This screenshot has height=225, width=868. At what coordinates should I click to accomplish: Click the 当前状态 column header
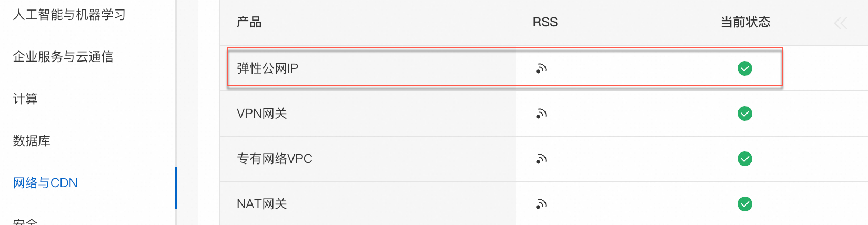coord(745,22)
